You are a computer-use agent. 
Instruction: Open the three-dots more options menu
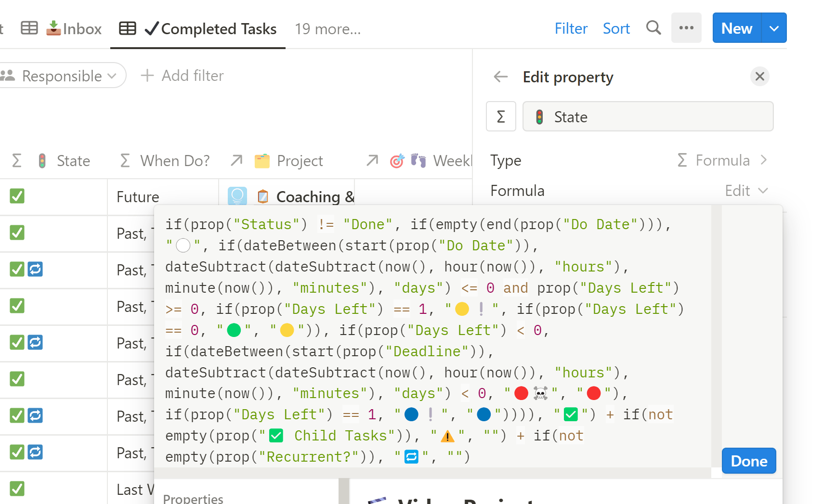tap(686, 28)
